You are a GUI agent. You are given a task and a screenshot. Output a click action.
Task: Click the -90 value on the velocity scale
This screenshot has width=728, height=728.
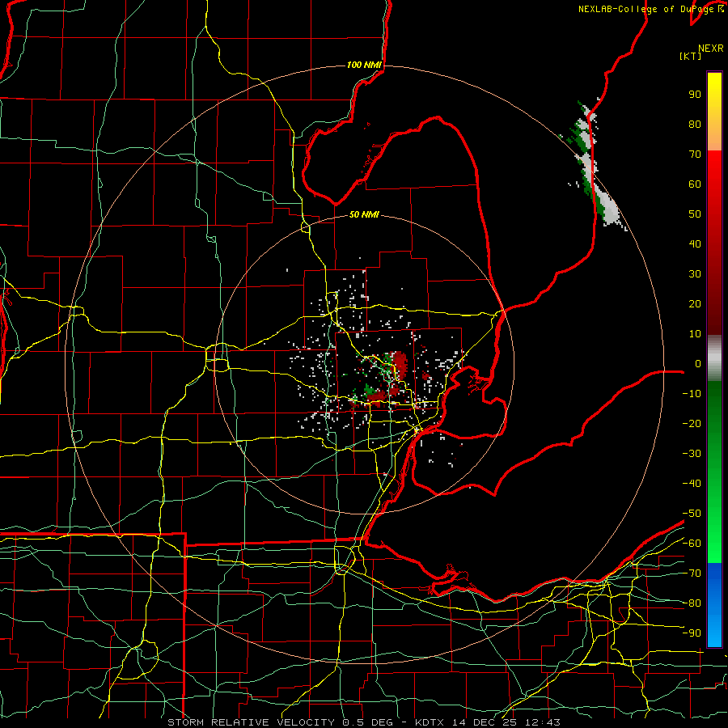tap(692, 633)
